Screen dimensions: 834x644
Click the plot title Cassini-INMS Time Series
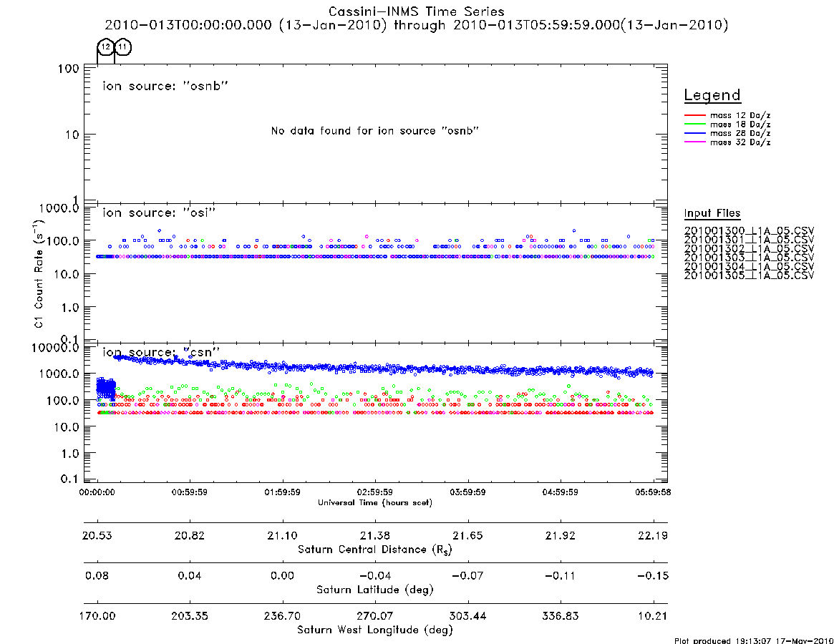417,11
